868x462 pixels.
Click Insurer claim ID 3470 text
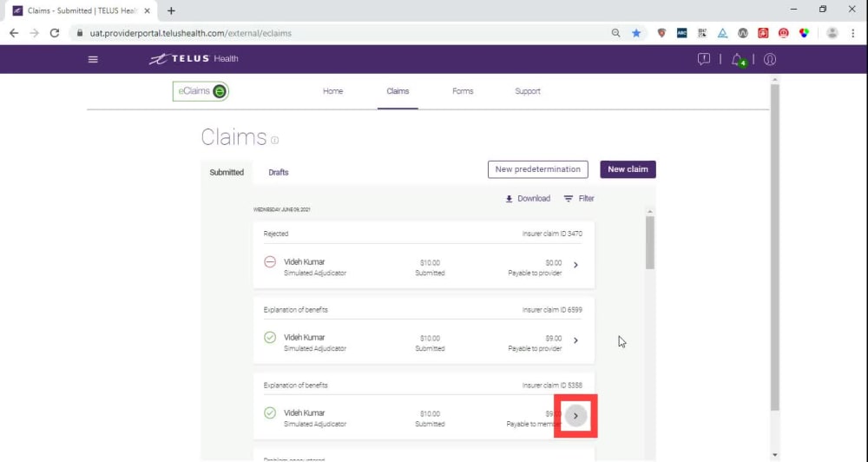click(x=552, y=234)
